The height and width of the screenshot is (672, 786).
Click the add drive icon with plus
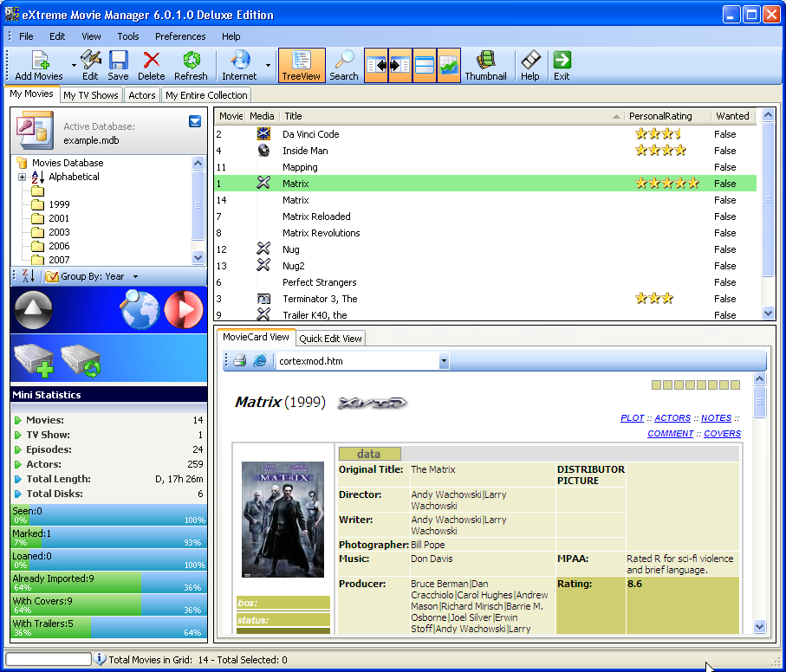(34, 359)
